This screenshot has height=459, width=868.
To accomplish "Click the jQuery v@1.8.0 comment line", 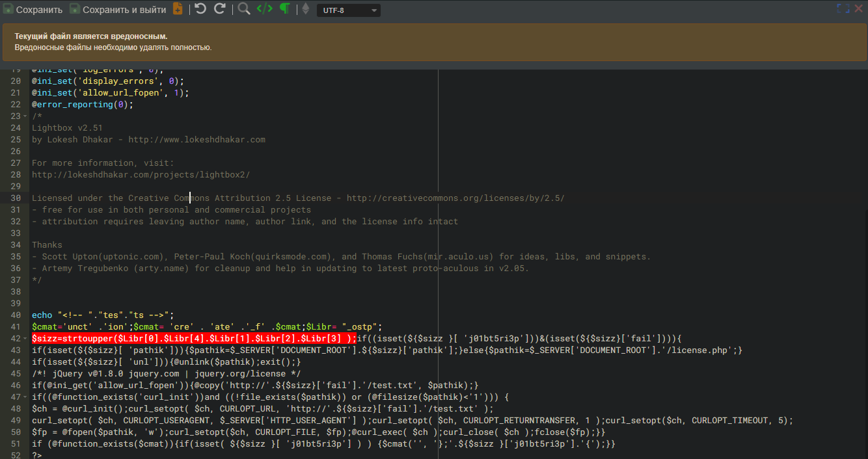I will click(166, 374).
